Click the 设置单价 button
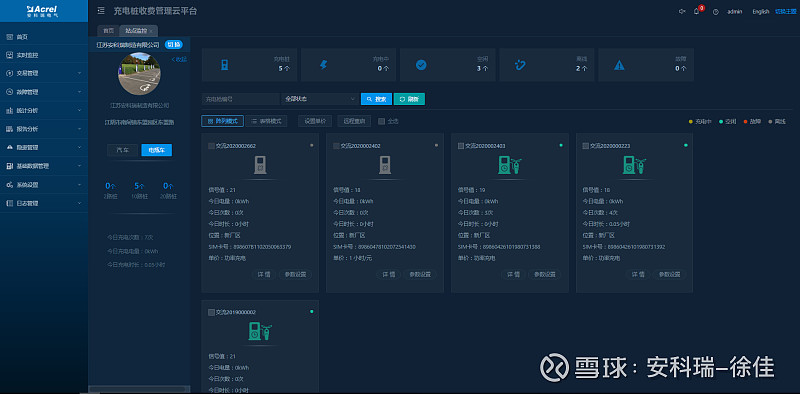Screen dimensions: 800x394 (x=315, y=121)
